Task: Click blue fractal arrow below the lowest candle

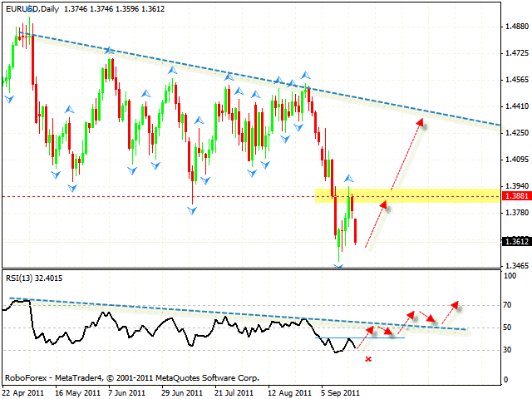Action: pyautogui.click(x=338, y=267)
